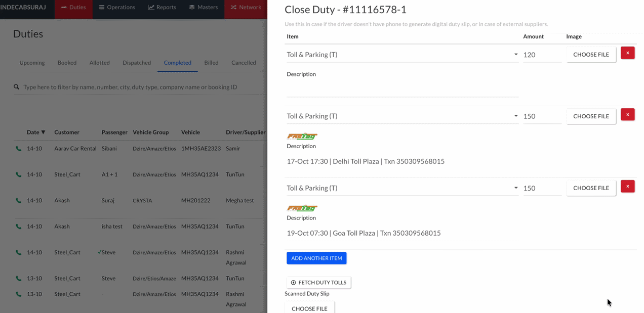Select the Completed duties tab
The width and height of the screenshot is (644, 313).
click(x=177, y=63)
